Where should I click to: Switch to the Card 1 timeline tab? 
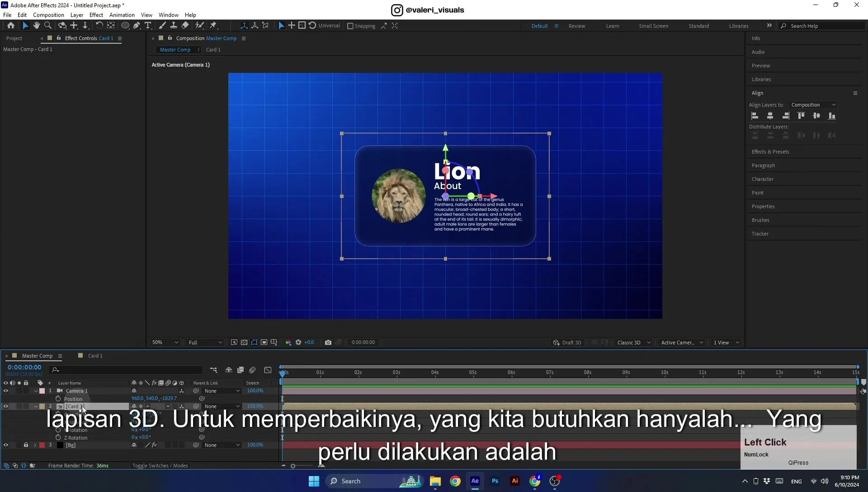pyautogui.click(x=95, y=356)
